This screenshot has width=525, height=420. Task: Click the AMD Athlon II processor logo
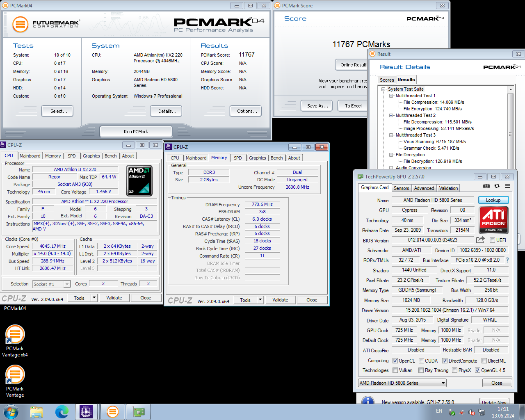(x=139, y=181)
